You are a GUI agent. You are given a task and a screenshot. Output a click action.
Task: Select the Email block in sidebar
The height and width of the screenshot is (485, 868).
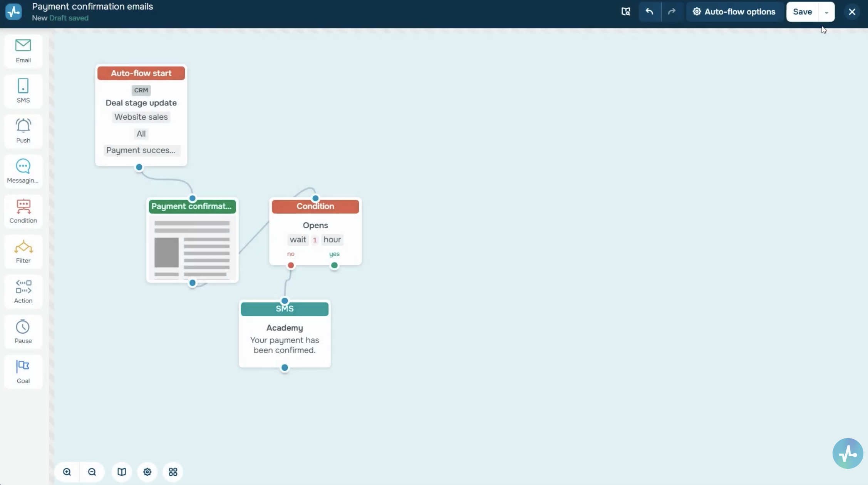(x=23, y=51)
